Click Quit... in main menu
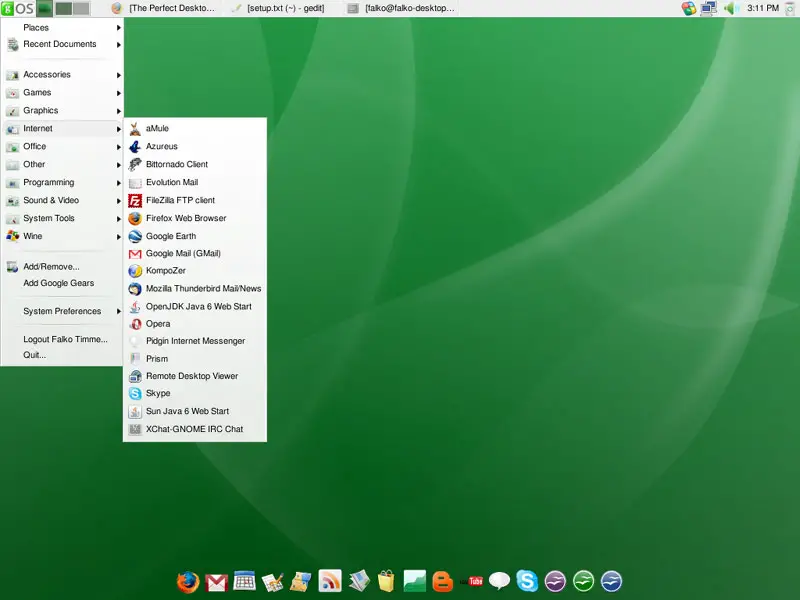Screen dimensions: 800x600 [62, 355]
